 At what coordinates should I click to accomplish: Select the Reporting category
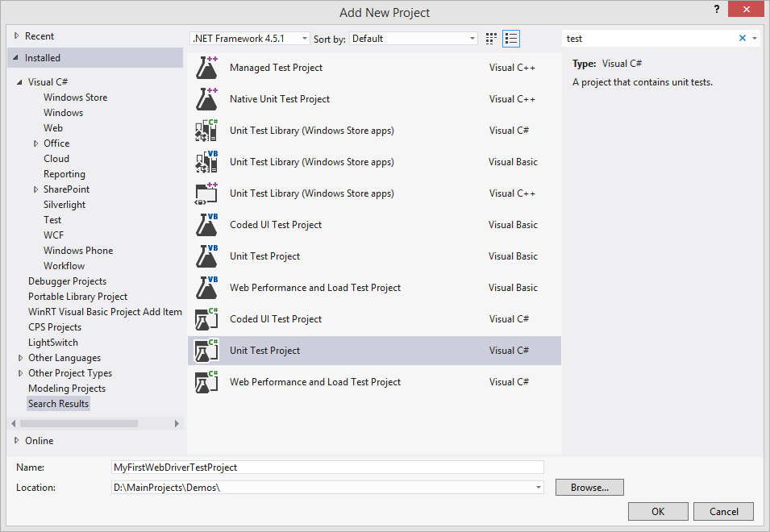pos(65,174)
